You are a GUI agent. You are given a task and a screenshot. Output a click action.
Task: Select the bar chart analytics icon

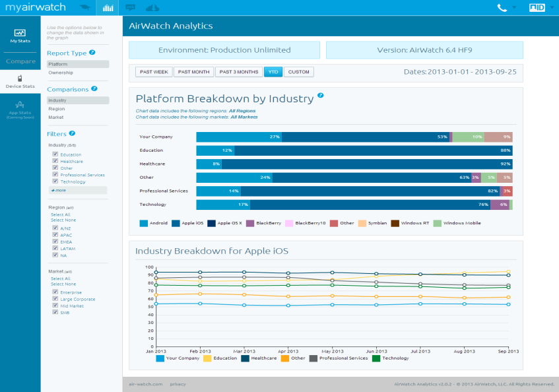[x=108, y=8]
